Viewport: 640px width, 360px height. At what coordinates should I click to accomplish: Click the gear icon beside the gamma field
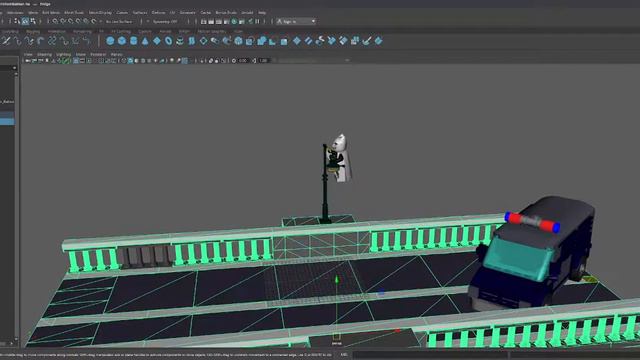coord(234,60)
